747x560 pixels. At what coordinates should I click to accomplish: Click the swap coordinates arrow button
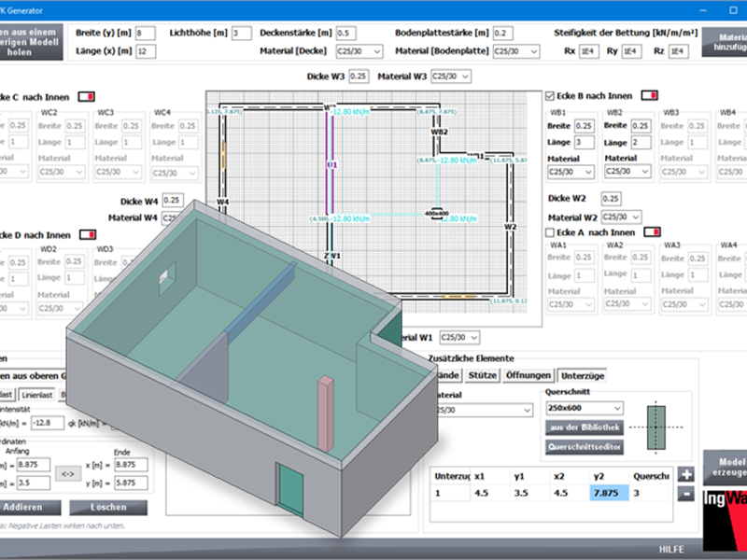point(70,471)
